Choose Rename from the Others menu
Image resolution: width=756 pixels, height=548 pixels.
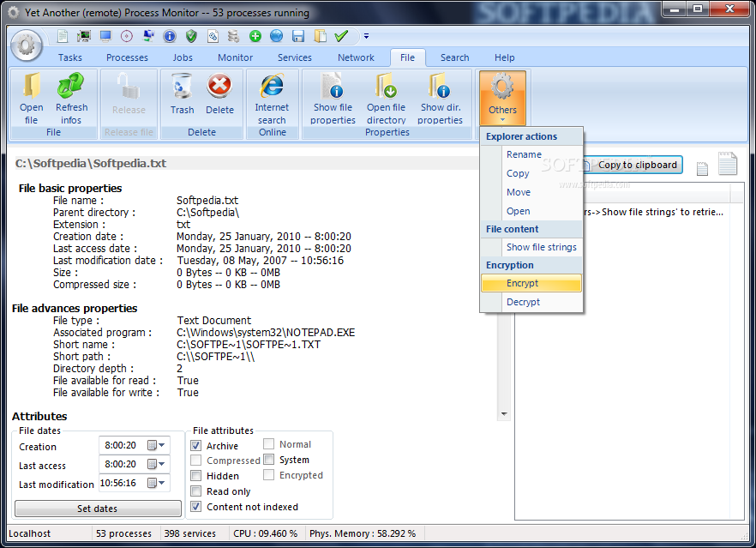point(531,154)
